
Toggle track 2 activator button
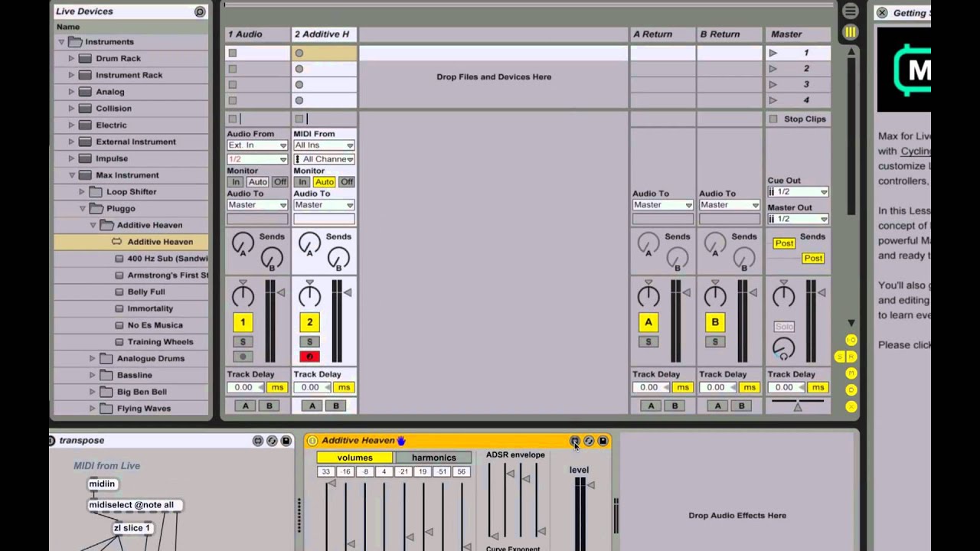coord(309,322)
